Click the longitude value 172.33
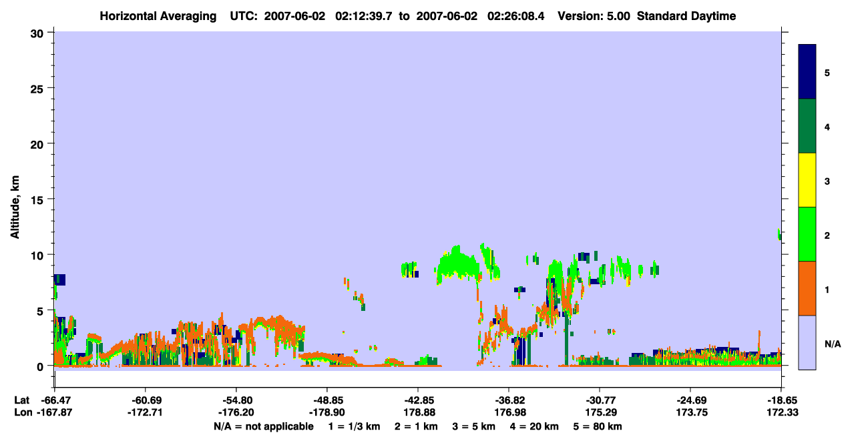The height and width of the screenshot is (445, 868). tap(781, 412)
